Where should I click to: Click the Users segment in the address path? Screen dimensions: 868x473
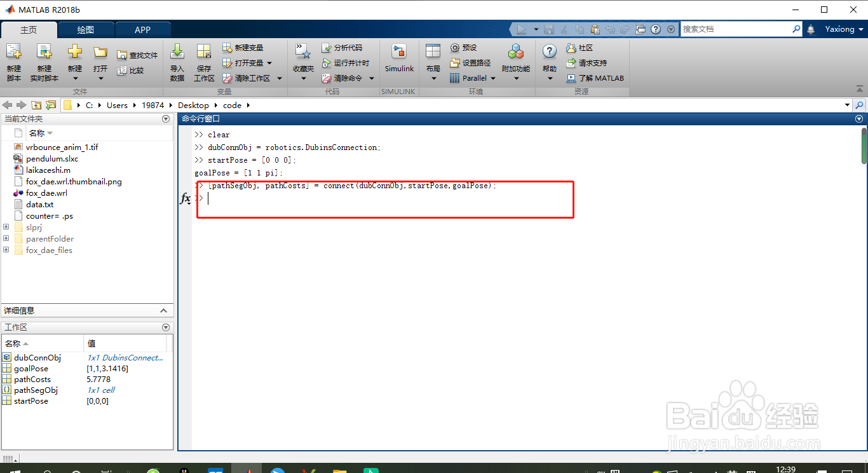pyautogui.click(x=117, y=105)
